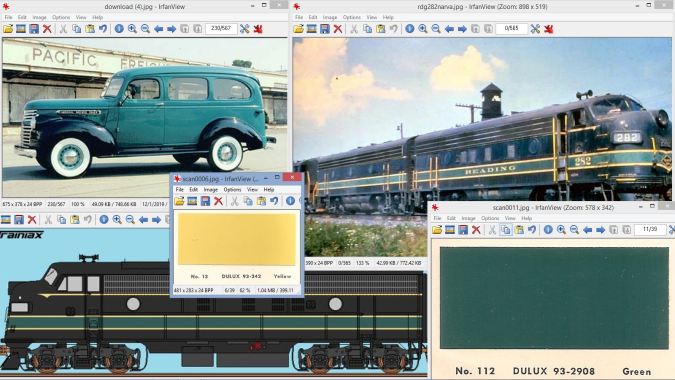
Task: Copy image in download (4).jpg toolbar
Action: click(76, 29)
